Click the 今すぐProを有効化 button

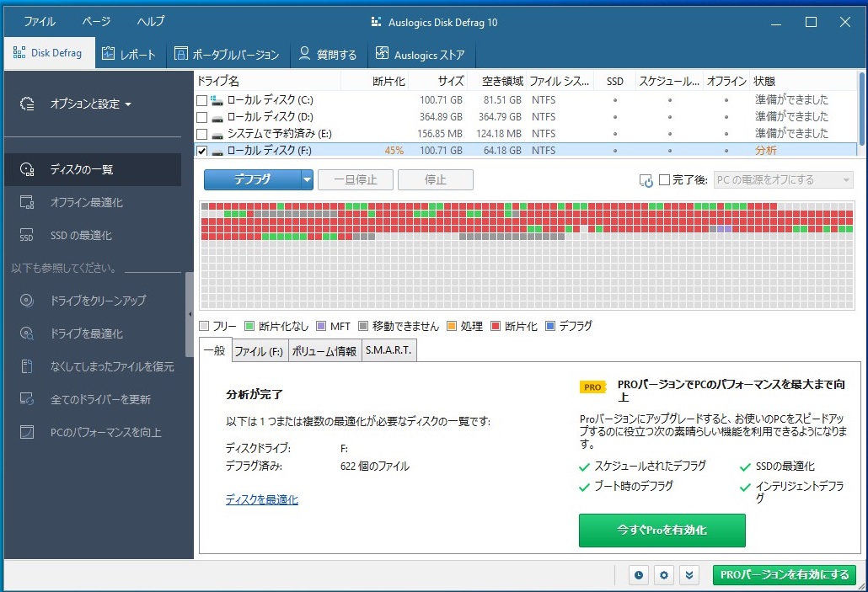click(x=662, y=531)
